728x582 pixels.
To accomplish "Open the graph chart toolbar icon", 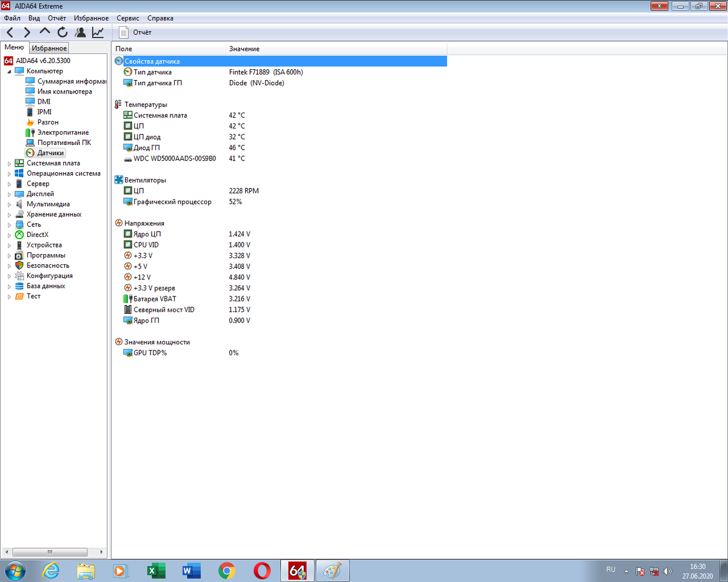I will click(98, 32).
